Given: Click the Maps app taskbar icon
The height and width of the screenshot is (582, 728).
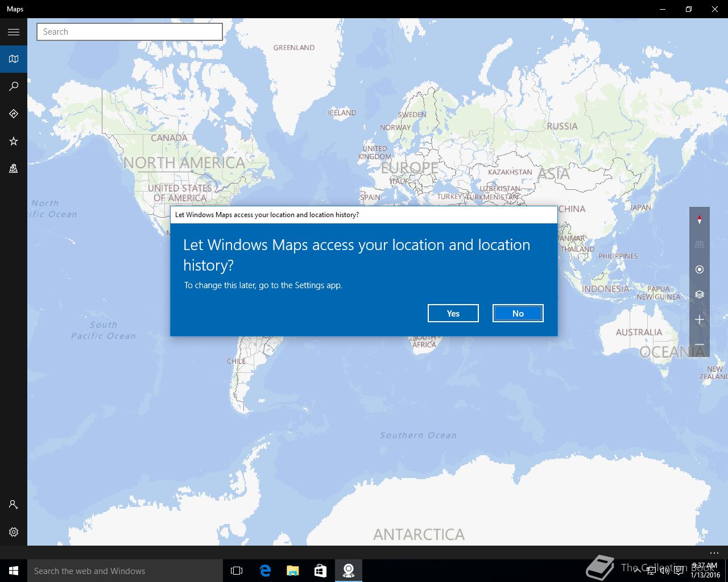Looking at the screenshot, I should 349,571.
